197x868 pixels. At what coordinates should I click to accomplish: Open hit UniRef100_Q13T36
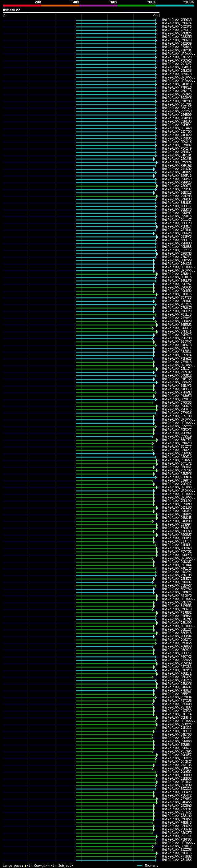coord(177,765)
